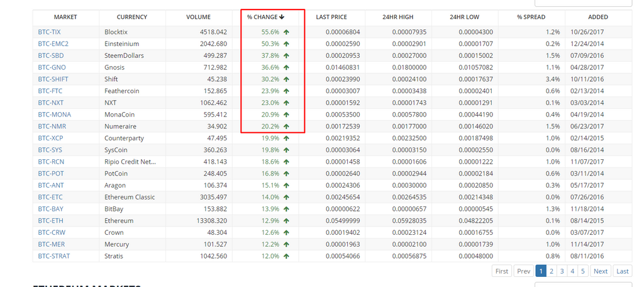The image size is (644, 287).
Task: Click the 24HR low value 0.00048000
Action: [475, 256]
